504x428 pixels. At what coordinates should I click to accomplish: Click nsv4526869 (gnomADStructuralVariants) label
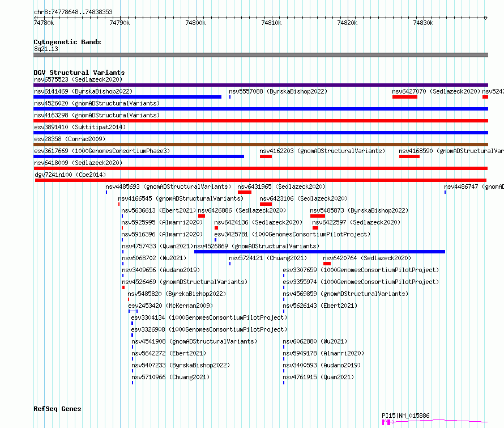(x=257, y=246)
